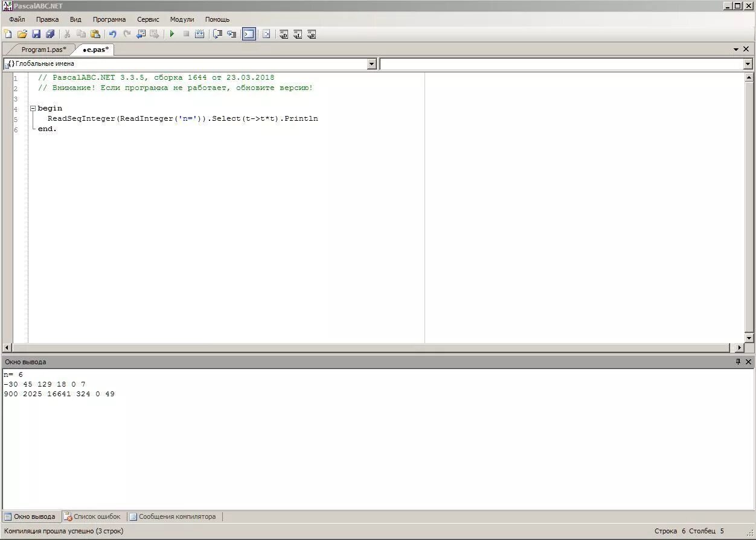The height and width of the screenshot is (540, 756).
Task: Click the PascalABC.NET 3.3.5 comment line
Action: pyautogui.click(x=156, y=77)
